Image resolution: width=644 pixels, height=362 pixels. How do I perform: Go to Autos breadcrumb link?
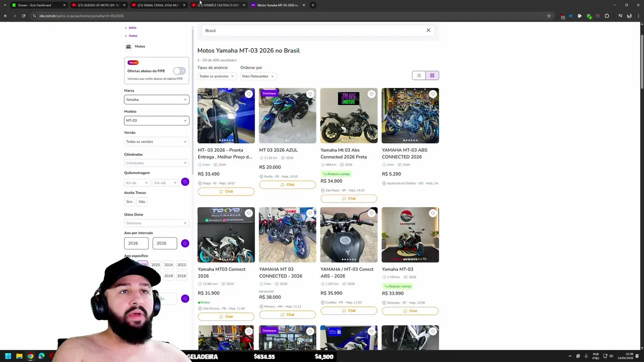[133, 36]
